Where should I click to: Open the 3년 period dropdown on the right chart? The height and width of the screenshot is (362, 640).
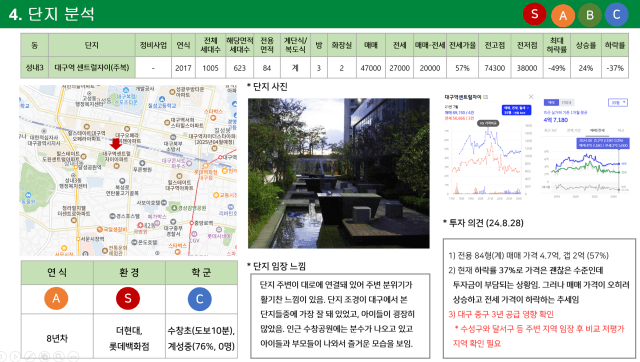(618, 102)
